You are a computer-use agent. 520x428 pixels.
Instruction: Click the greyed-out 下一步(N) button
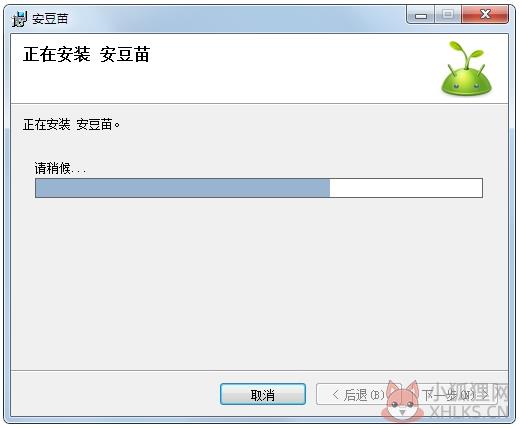pyautogui.click(x=455, y=395)
